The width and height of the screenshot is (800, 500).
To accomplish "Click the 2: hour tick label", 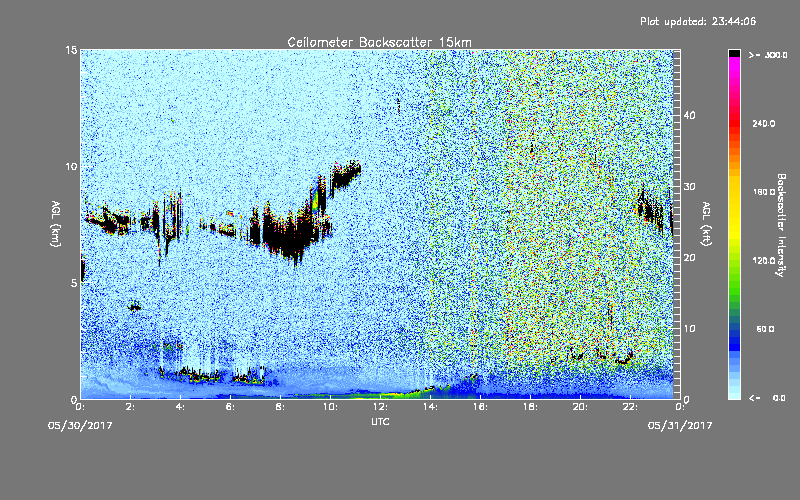I will point(131,407).
